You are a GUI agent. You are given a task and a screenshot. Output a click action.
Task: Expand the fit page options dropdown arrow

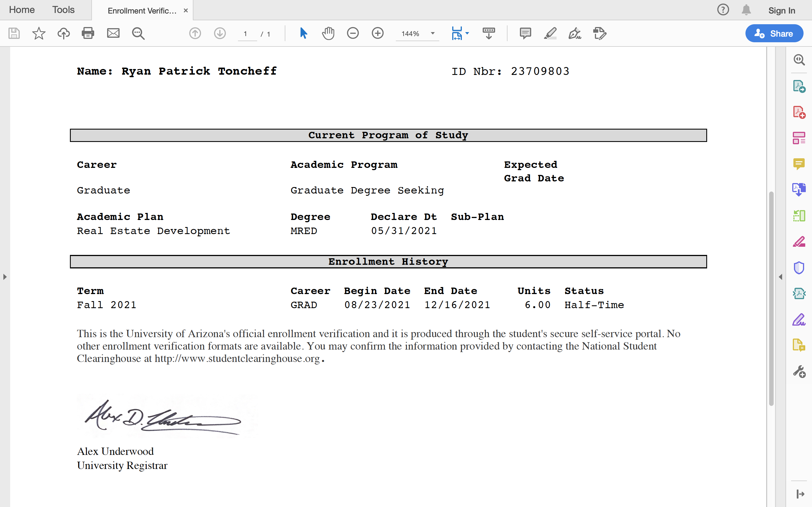point(467,33)
